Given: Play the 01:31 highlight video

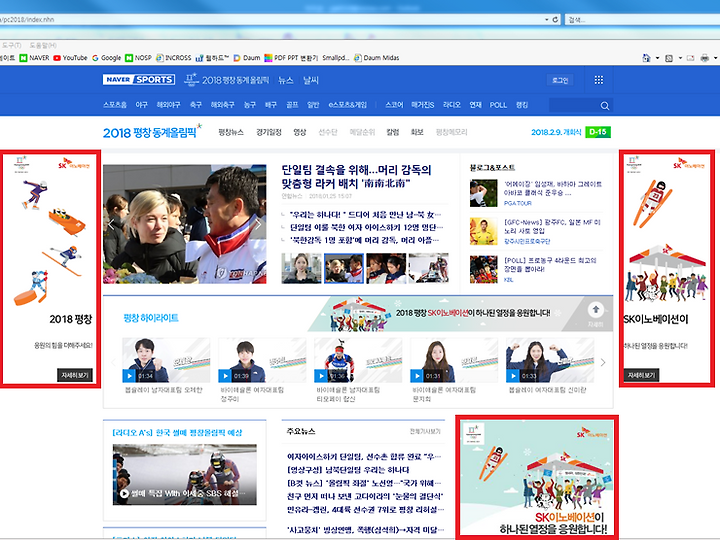Looking at the screenshot, I should click(x=417, y=376).
